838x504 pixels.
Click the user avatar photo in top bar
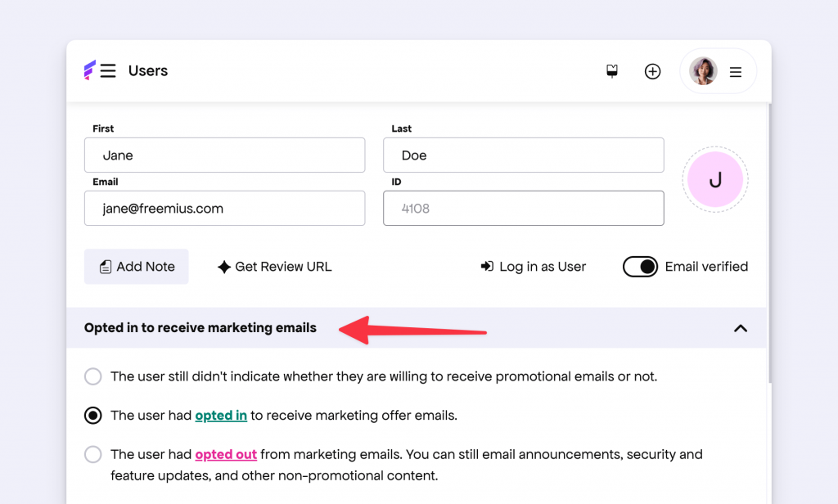[x=701, y=71]
